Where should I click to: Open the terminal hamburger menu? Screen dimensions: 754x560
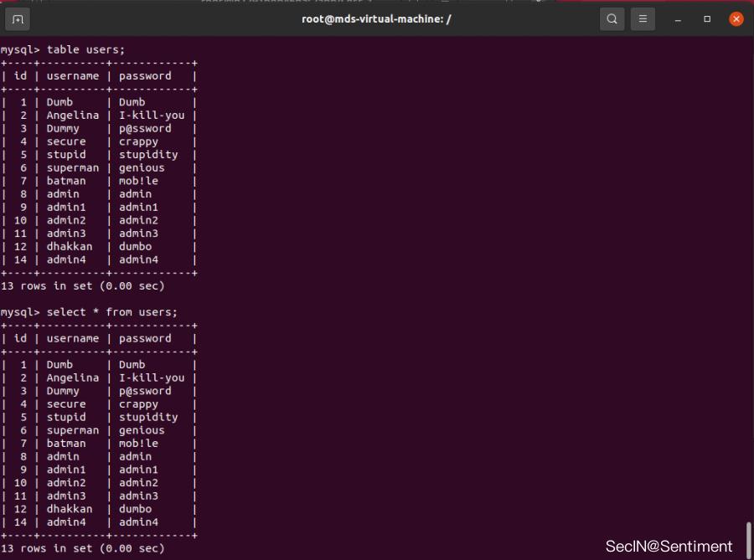tap(643, 18)
